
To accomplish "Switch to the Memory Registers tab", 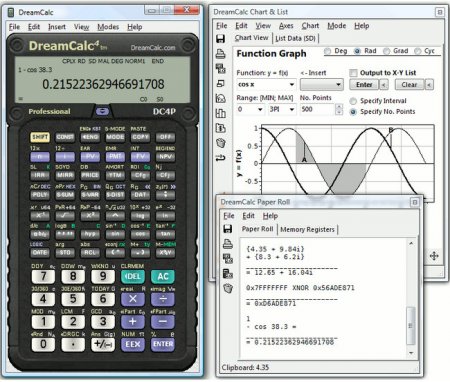I will tap(307, 229).
